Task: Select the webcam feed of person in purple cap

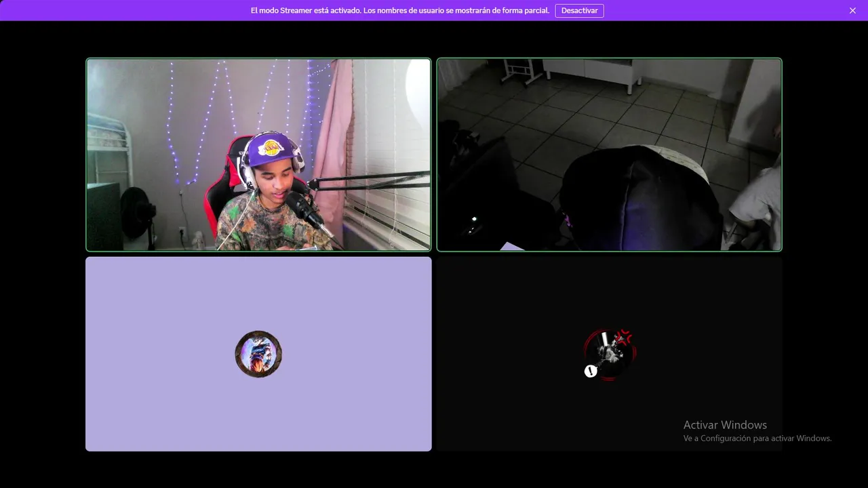Action: pos(258,155)
